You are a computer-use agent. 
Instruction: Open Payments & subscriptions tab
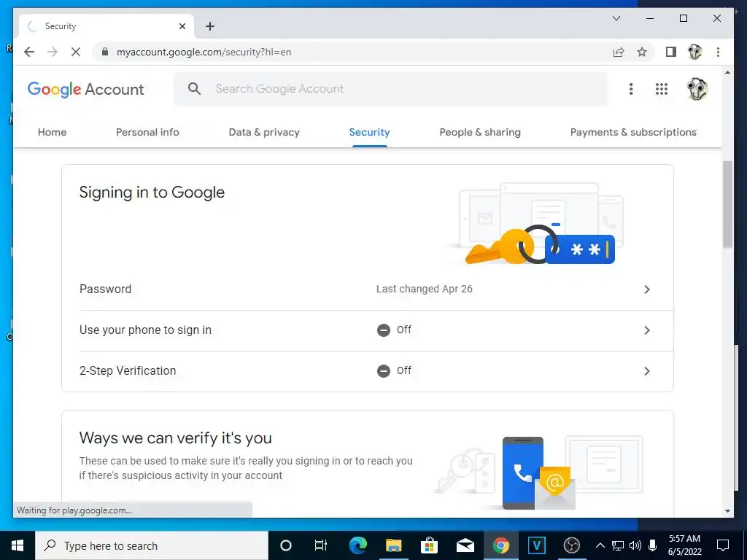pos(633,133)
